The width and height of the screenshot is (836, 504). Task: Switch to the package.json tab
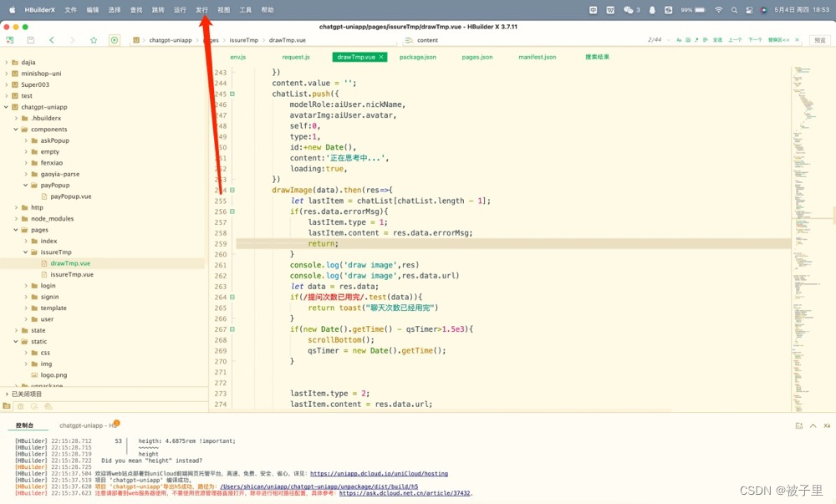click(x=417, y=57)
